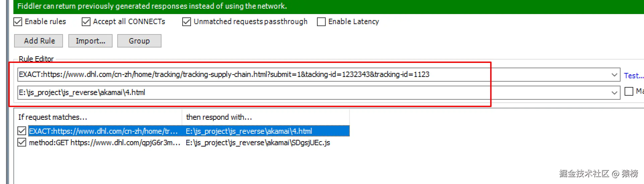Expand the response file path dropdown arrow

click(x=614, y=93)
